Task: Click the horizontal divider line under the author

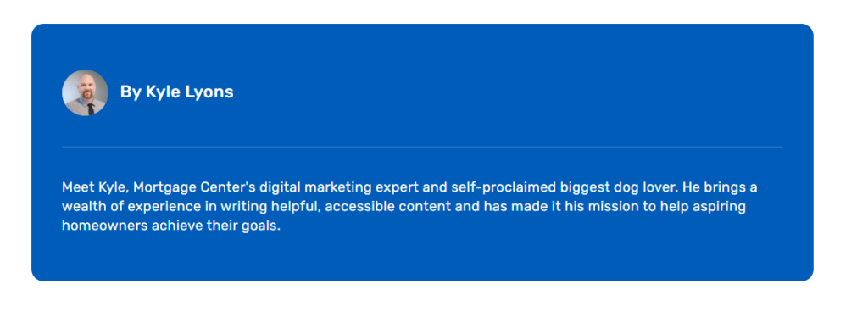Action: pos(422,147)
